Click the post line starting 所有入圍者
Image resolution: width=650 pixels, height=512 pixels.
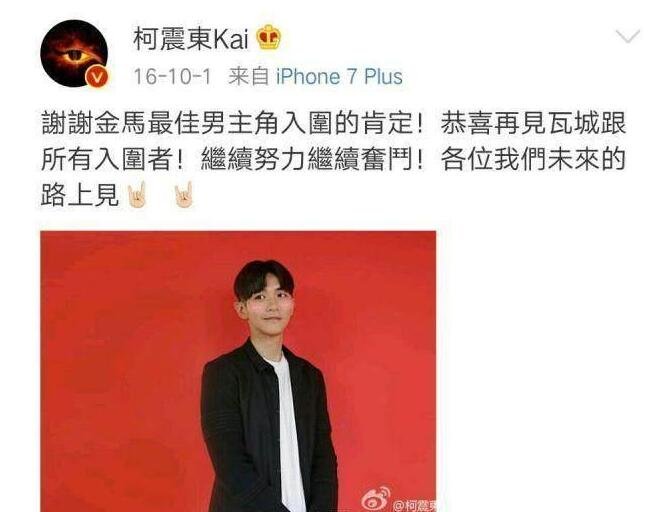pyautogui.click(x=334, y=159)
